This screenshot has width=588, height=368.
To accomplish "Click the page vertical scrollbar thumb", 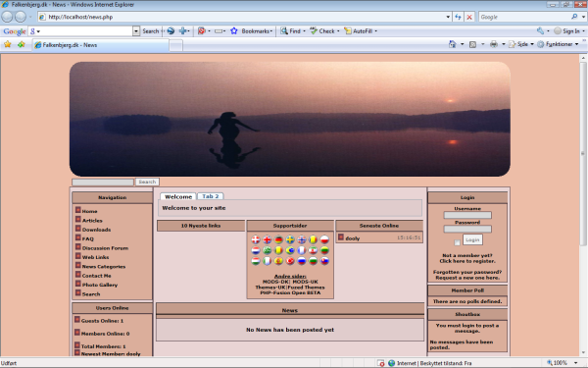I will click(x=583, y=153).
